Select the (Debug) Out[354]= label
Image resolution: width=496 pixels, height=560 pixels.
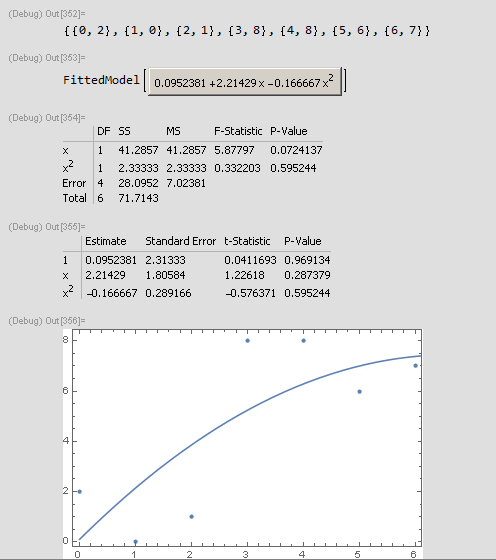click(x=47, y=118)
